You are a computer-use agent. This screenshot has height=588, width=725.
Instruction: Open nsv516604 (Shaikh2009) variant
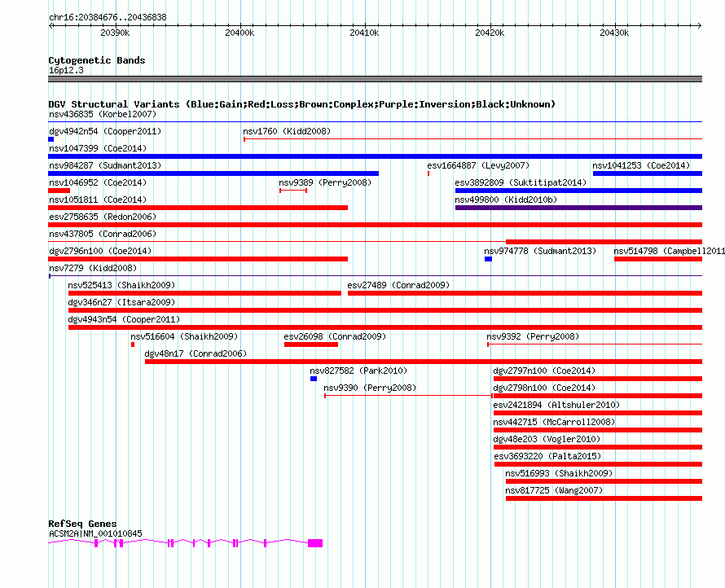coord(184,336)
